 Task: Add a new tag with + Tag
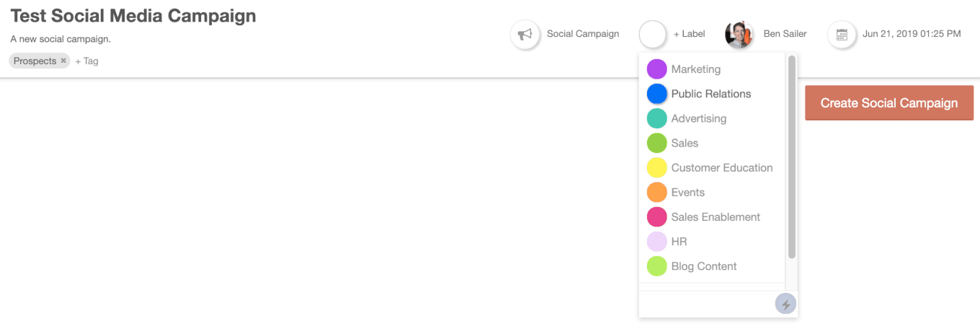pyautogui.click(x=86, y=61)
